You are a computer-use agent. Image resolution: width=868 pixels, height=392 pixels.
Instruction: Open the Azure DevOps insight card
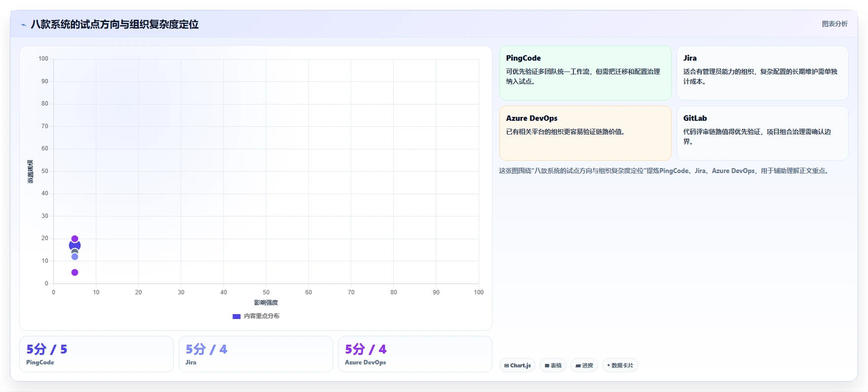(x=585, y=133)
